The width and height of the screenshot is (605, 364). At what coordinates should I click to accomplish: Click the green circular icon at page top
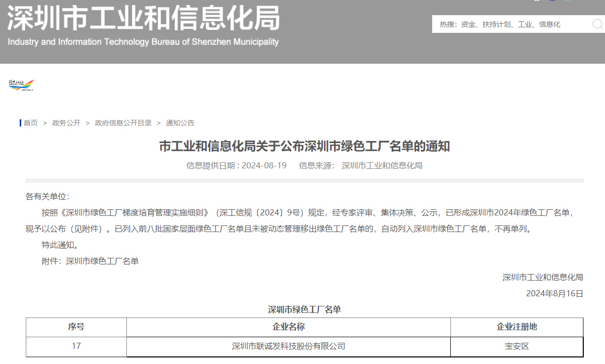point(567,2)
